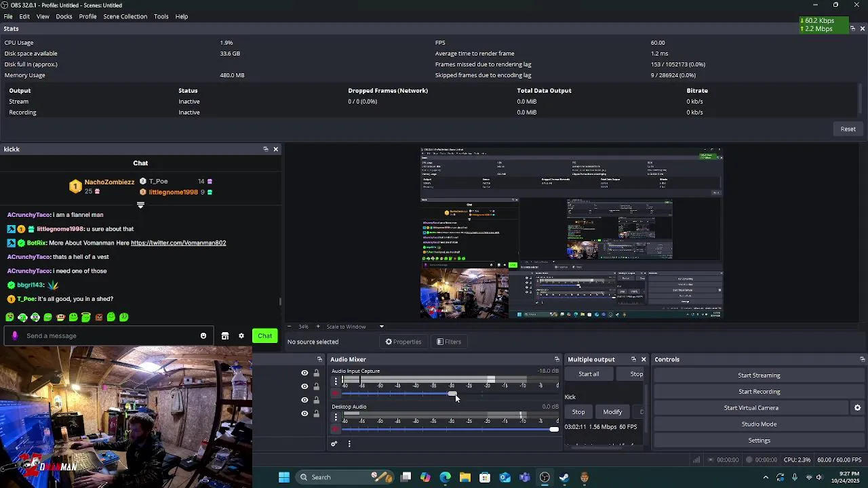Open Desktop Audio three-dot options
This screenshot has height=488, width=868.
coord(335,418)
